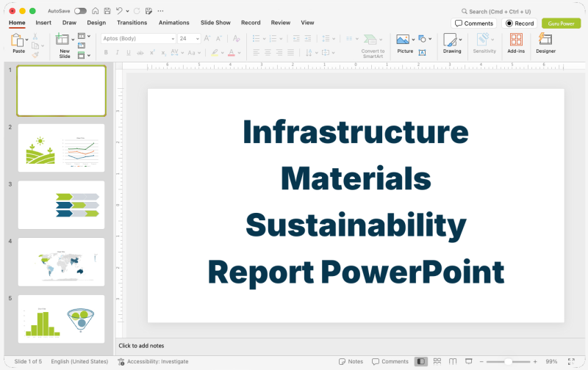Click the Comments button at top right
The width and height of the screenshot is (588, 370).
[473, 23]
